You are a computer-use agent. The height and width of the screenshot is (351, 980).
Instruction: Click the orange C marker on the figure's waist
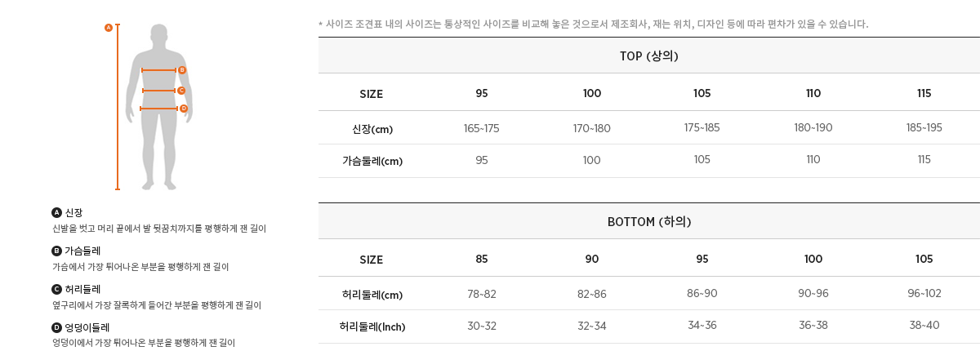pyautogui.click(x=181, y=91)
